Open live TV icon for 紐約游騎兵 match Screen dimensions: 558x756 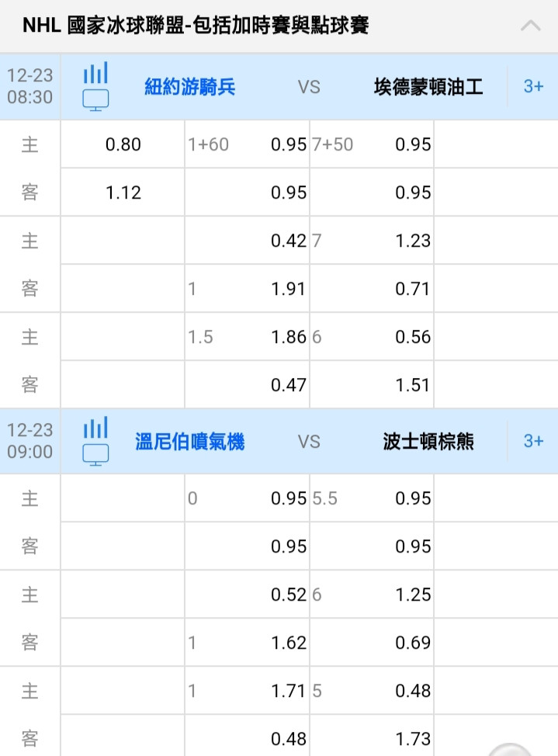[95, 100]
